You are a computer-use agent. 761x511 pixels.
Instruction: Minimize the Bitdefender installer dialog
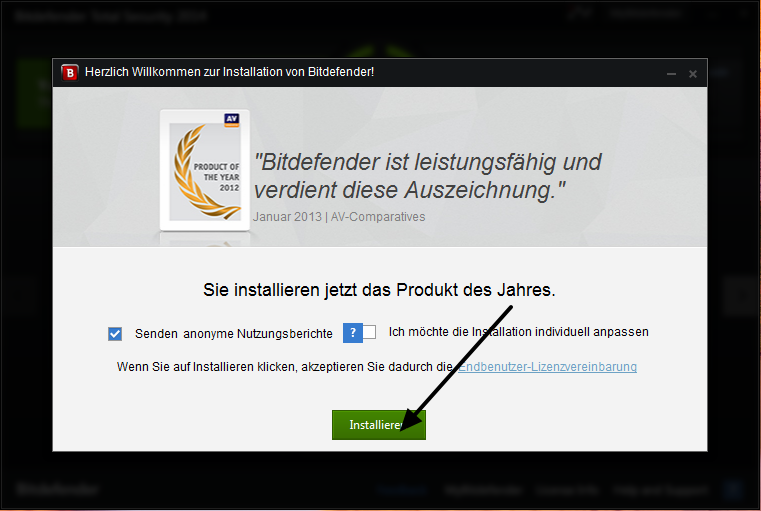(x=671, y=74)
